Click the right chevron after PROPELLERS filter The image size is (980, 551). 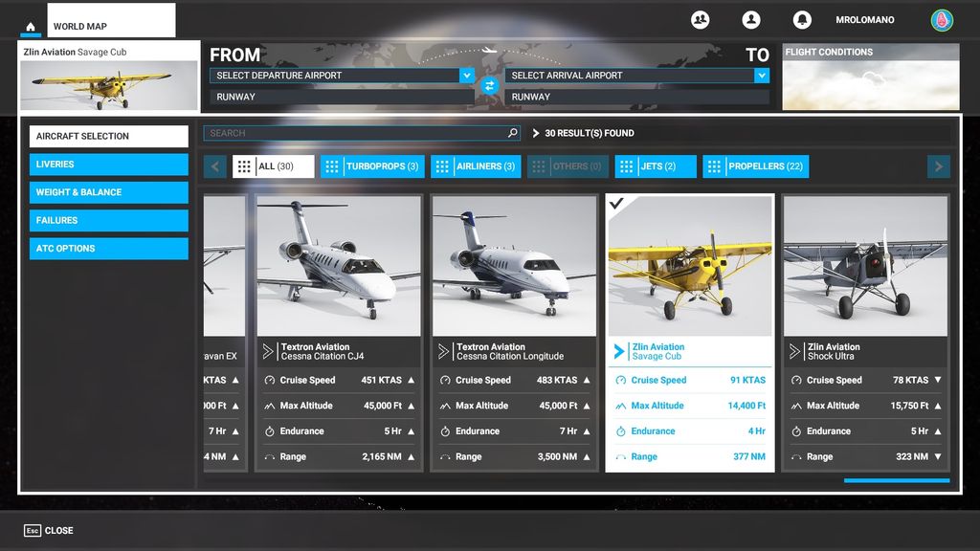click(937, 165)
